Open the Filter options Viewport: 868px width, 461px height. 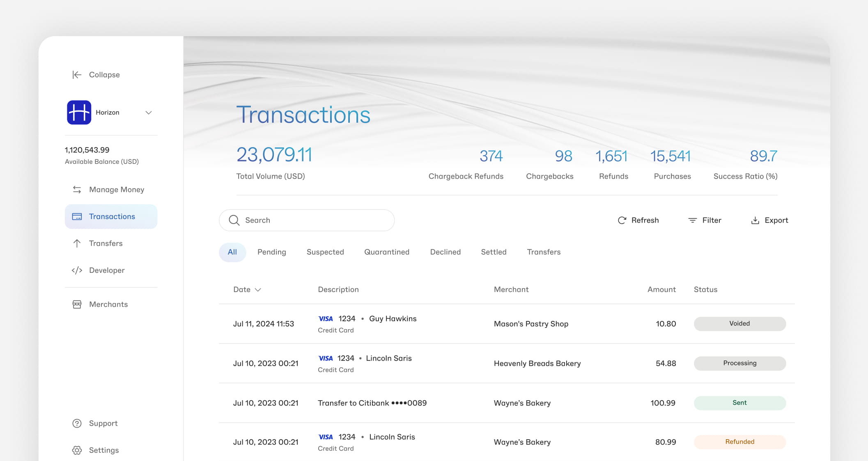click(705, 220)
